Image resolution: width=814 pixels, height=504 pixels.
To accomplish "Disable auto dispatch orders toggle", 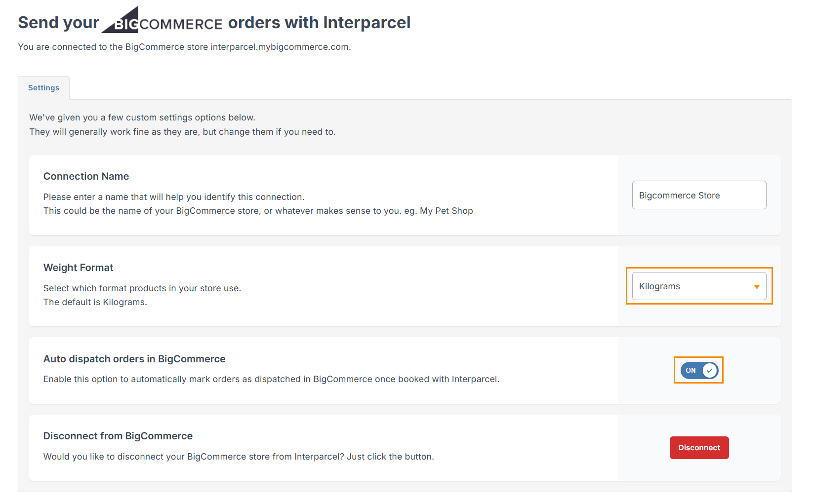I will [699, 370].
